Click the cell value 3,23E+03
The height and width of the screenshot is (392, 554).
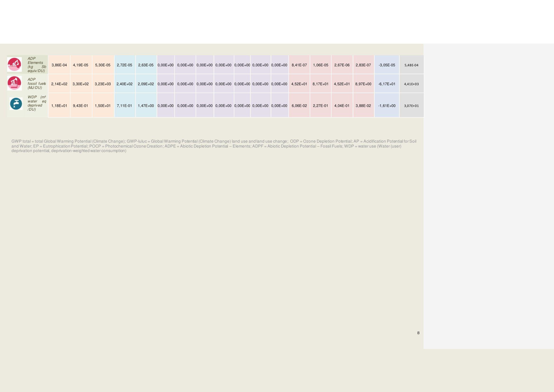point(103,84)
